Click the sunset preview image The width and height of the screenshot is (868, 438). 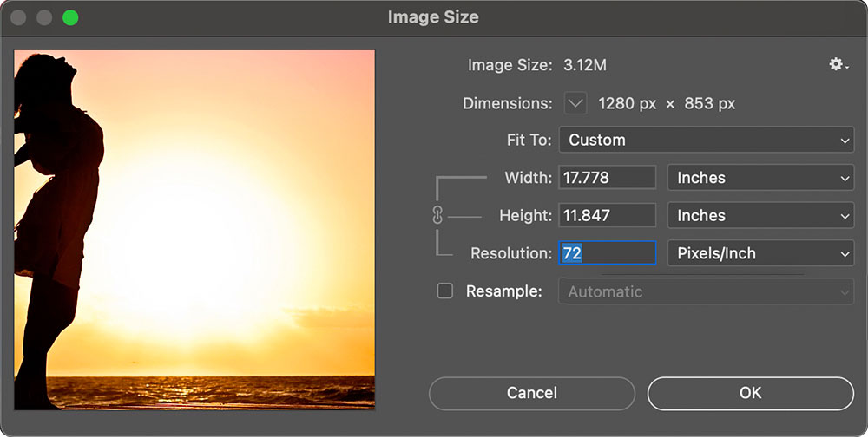coord(194,229)
